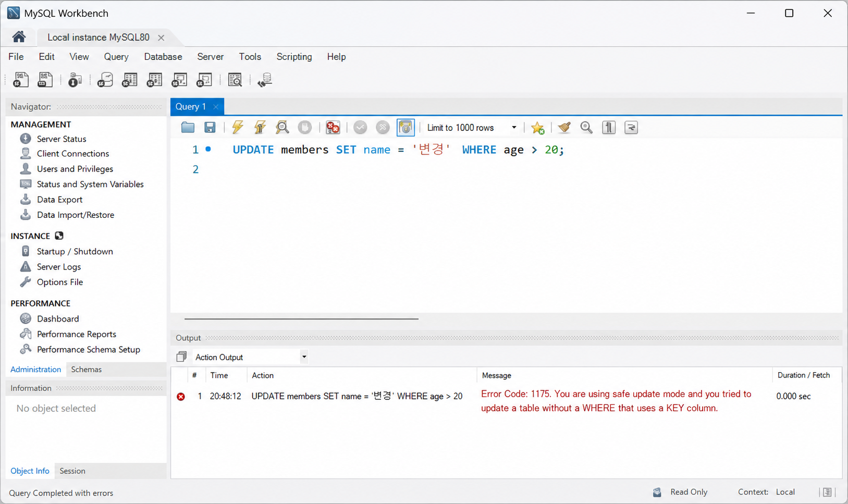Image resolution: width=848 pixels, height=504 pixels.
Task: Save the script with the floppy disk icon
Action: coord(210,127)
